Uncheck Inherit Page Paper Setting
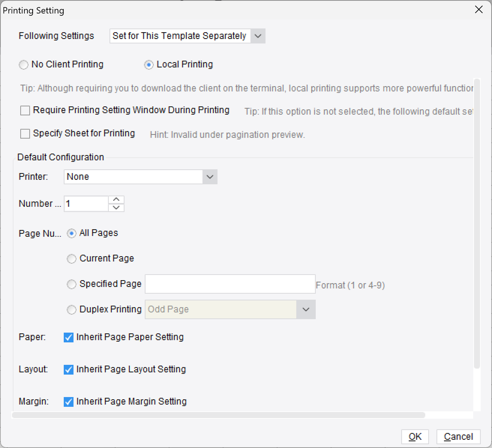 pyautogui.click(x=68, y=337)
